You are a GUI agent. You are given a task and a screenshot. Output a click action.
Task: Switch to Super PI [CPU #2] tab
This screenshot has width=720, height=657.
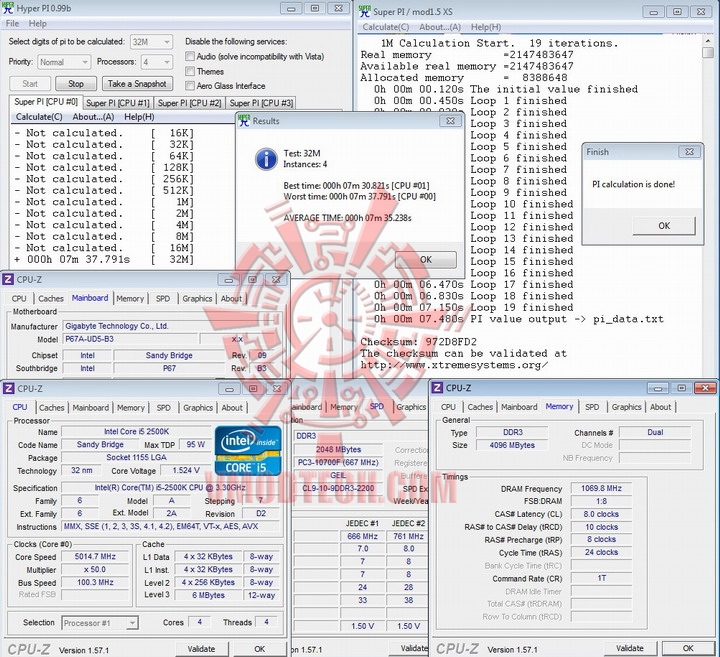[x=190, y=103]
